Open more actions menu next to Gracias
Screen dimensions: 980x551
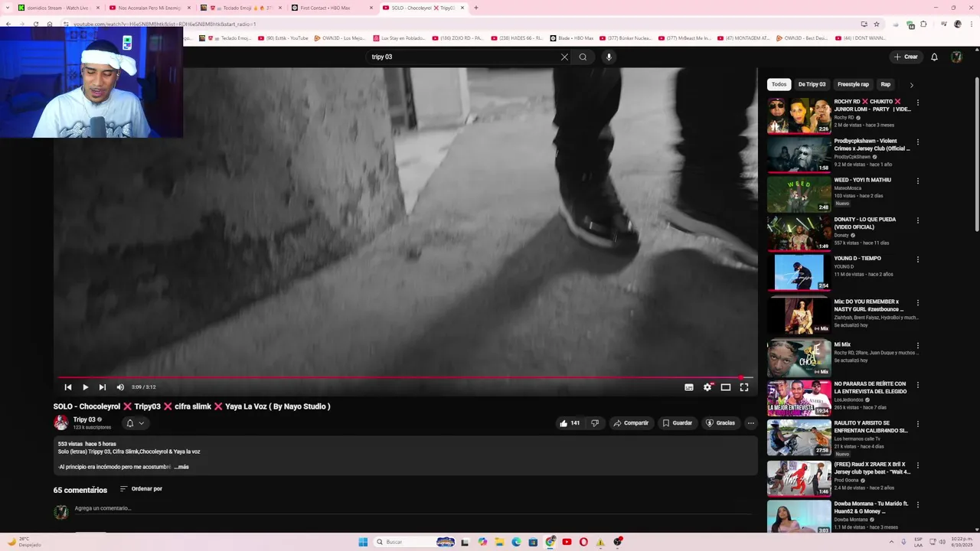click(x=751, y=423)
